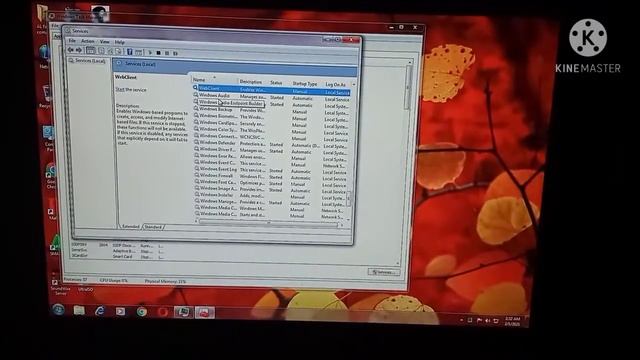
Task: Sort by the Log On As column header
Action: pos(337,84)
